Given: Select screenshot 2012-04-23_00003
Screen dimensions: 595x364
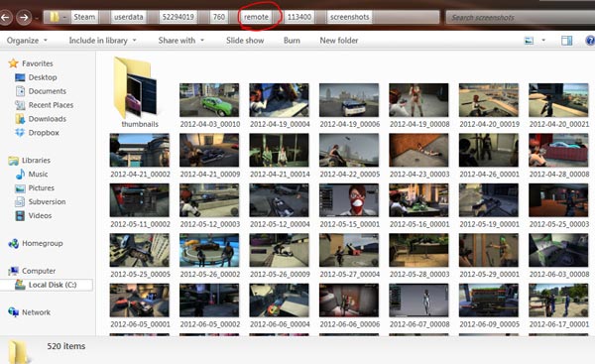Looking at the screenshot, I should pos(418,156).
